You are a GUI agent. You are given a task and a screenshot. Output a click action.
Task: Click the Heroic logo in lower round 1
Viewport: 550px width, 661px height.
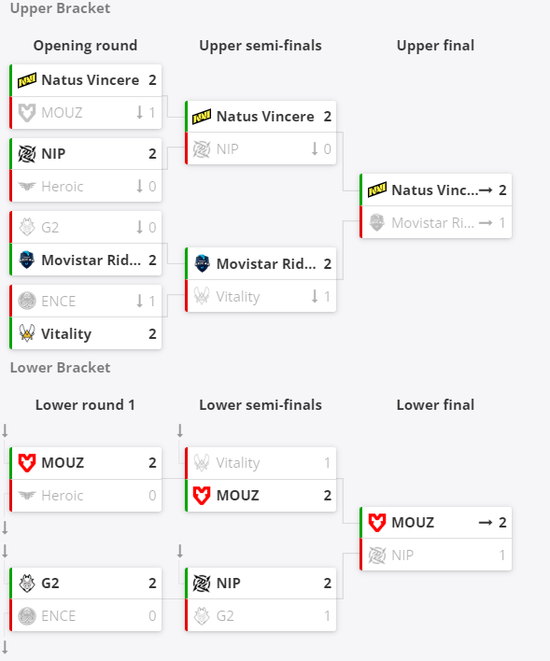tap(27, 495)
